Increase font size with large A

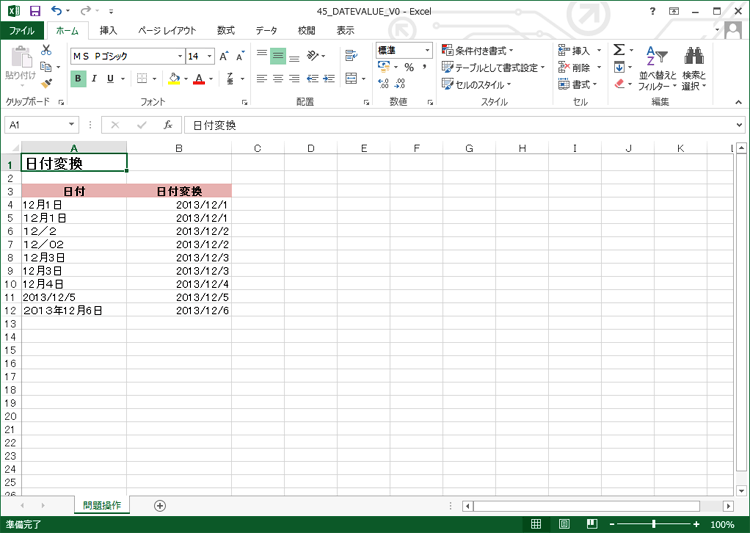[x=224, y=56]
